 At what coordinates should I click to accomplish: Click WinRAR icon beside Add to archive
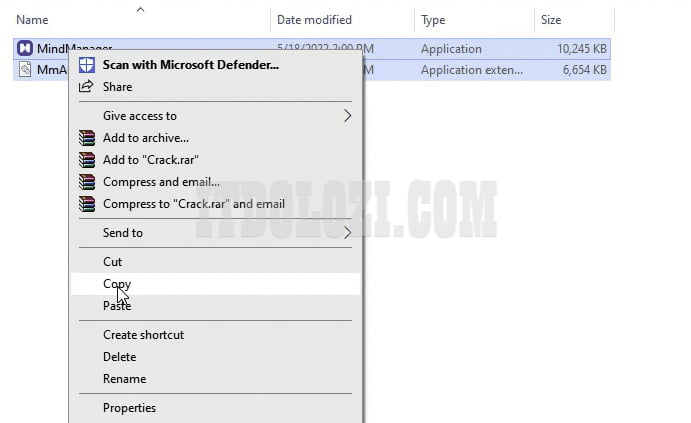[x=87, y=138]
